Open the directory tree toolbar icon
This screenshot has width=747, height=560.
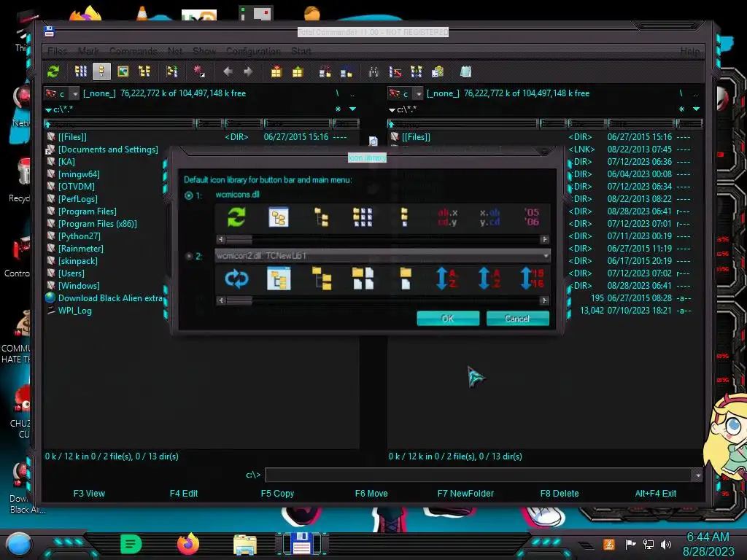(144, 72)
